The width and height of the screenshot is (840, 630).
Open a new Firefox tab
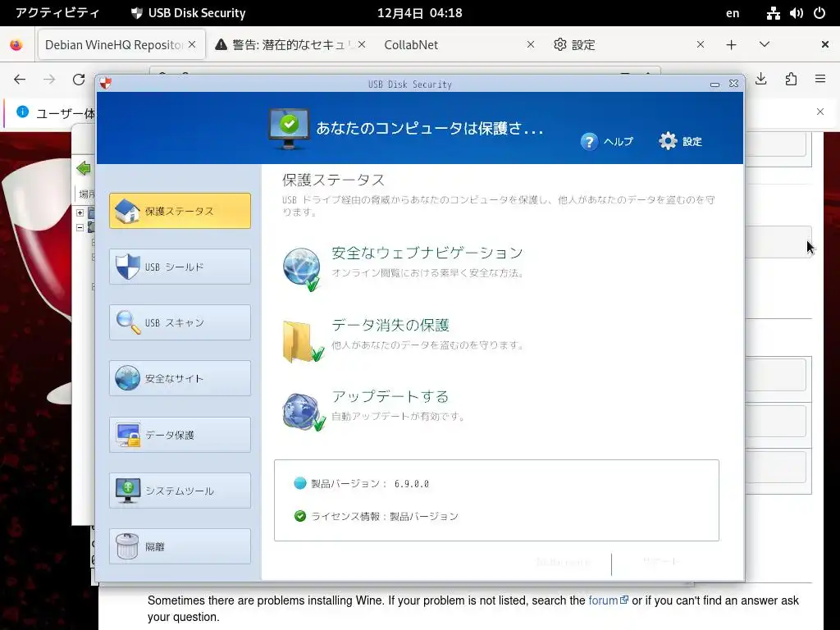pos(731,45)
